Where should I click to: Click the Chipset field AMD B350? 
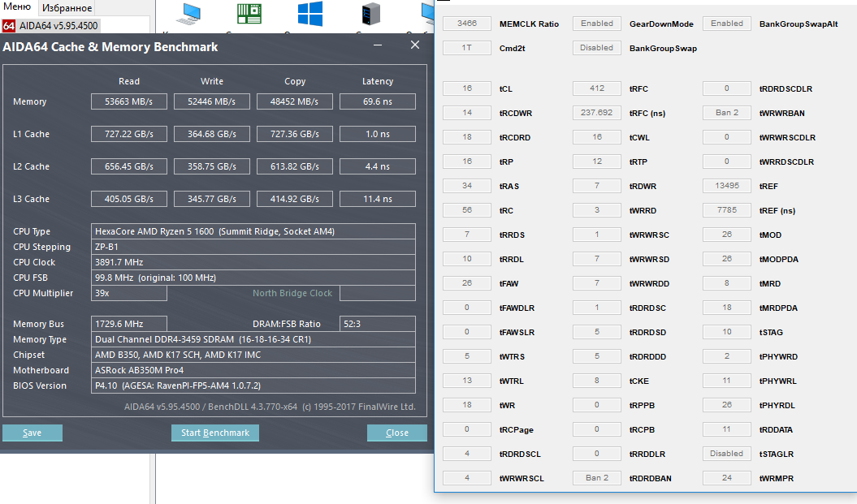(x=253, y=355)
